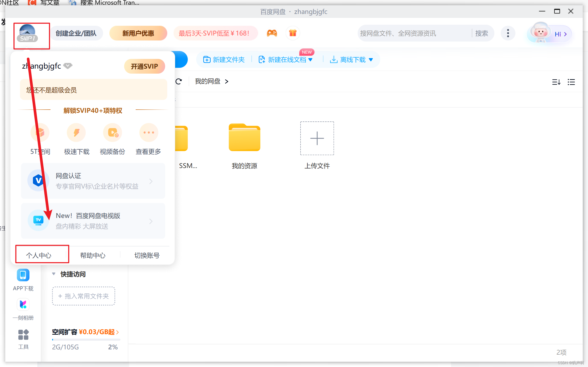Open 个人中心 in the popup
Viewport: 588px width, 367px height.
tap(39, 255)
